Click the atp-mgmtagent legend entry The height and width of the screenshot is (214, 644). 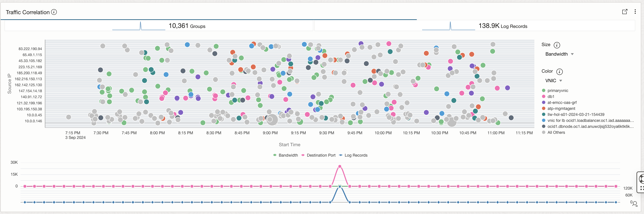pos(561,109)
